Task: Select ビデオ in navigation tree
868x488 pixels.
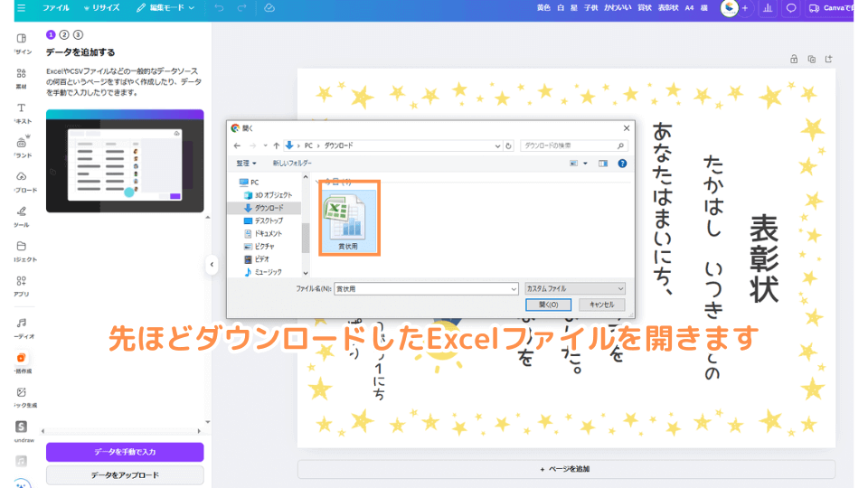Action: [x=256, y=259]
